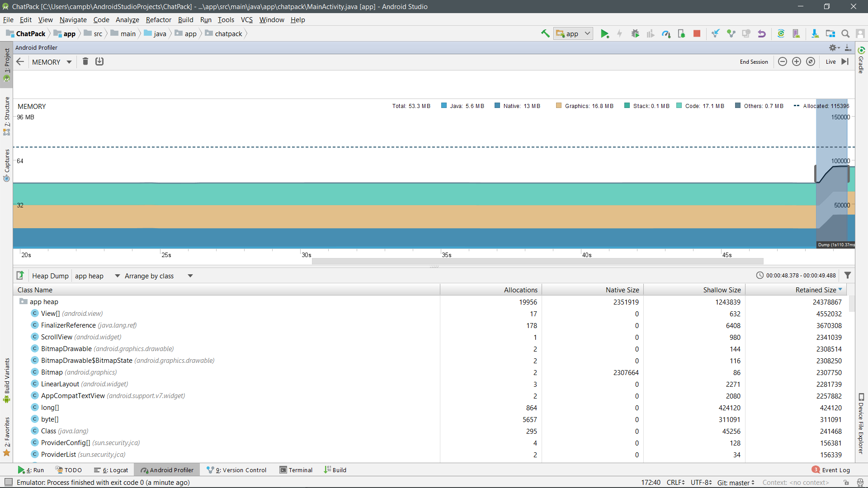Open the Refactor menu
The width and height of the screenshot is (868, 488).
click(x=158, y=19)
